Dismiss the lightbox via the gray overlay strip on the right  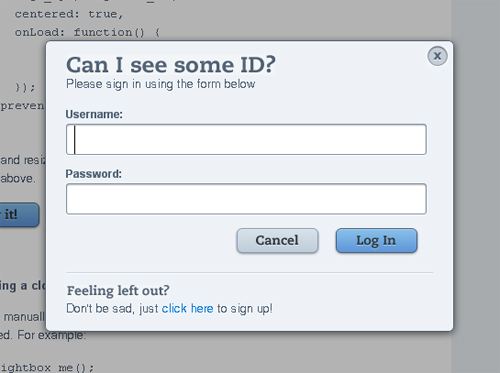(x=476, y=187)
